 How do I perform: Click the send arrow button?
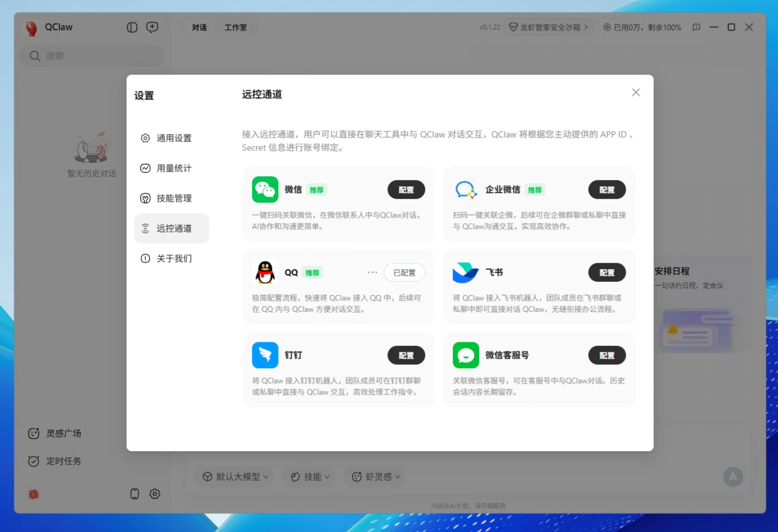point(733,477)
